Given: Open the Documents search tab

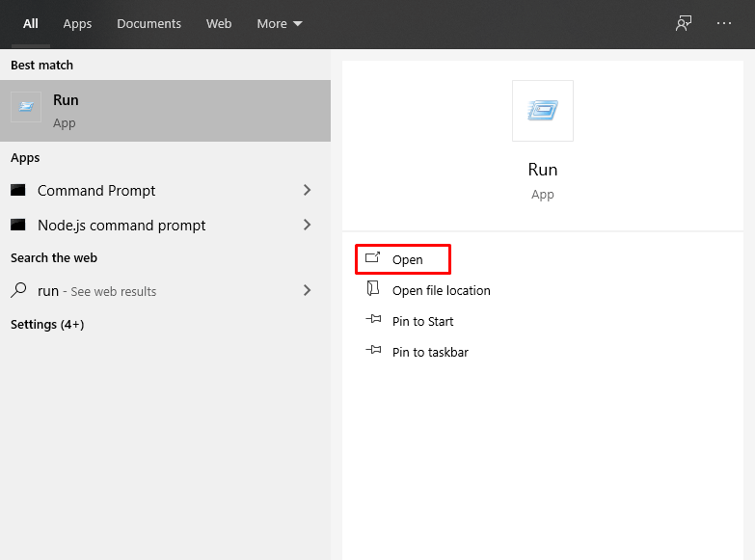Looking at the screenshot, I should (x=148, y=23).
